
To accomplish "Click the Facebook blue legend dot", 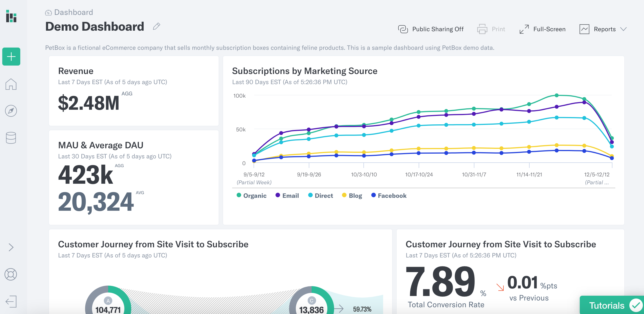I will click(374, 195).
